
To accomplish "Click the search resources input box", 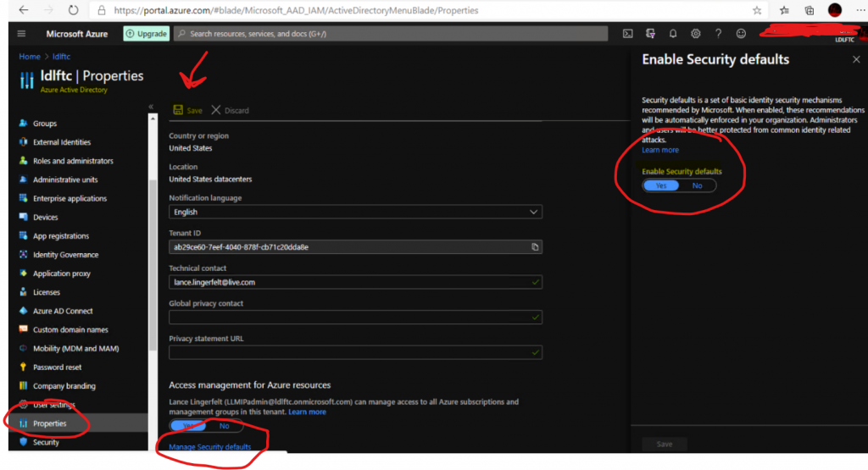I will click(391, 34).
